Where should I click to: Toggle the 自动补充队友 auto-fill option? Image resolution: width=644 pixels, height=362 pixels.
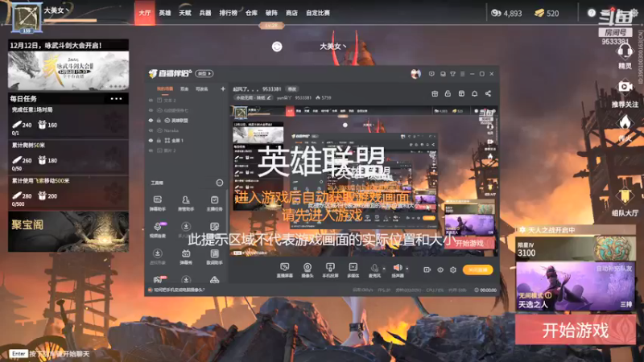tap(613, 269)
